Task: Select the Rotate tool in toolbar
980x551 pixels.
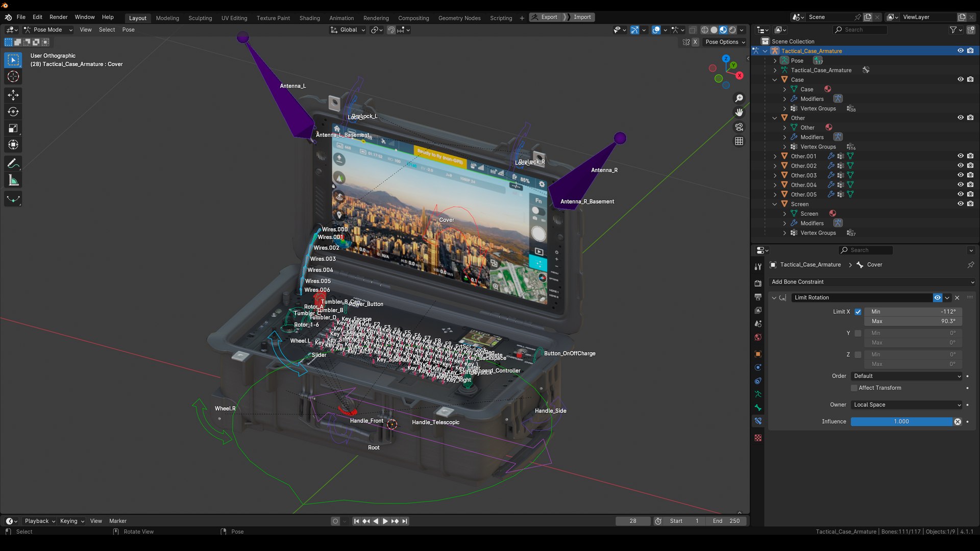Action: pos(13,112)
